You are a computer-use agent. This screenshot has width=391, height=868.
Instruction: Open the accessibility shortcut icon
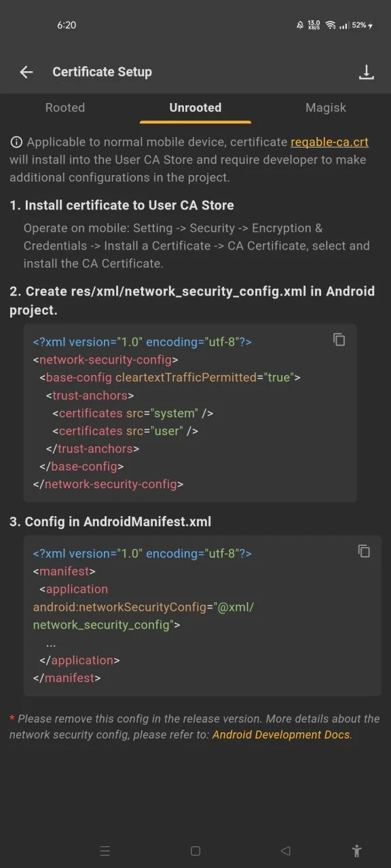click(357, 850)
